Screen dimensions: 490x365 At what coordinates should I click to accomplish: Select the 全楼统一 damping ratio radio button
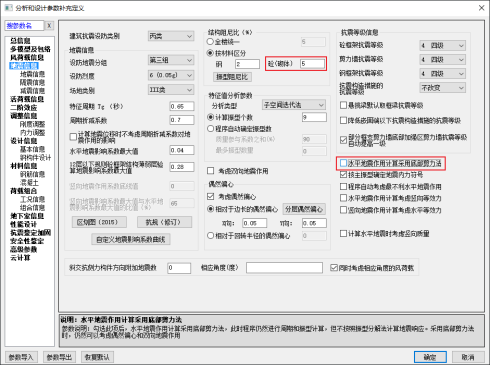click(x=210, y=42)
